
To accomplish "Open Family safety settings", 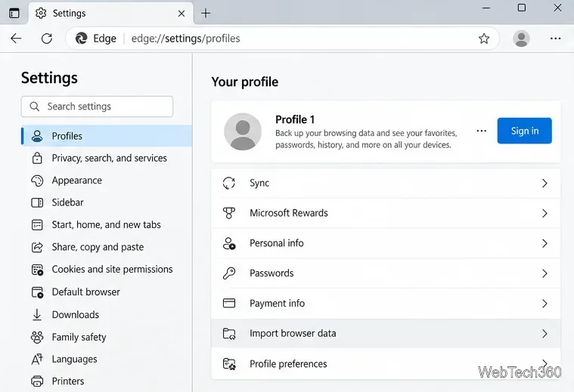I will (x=107, y=337).
